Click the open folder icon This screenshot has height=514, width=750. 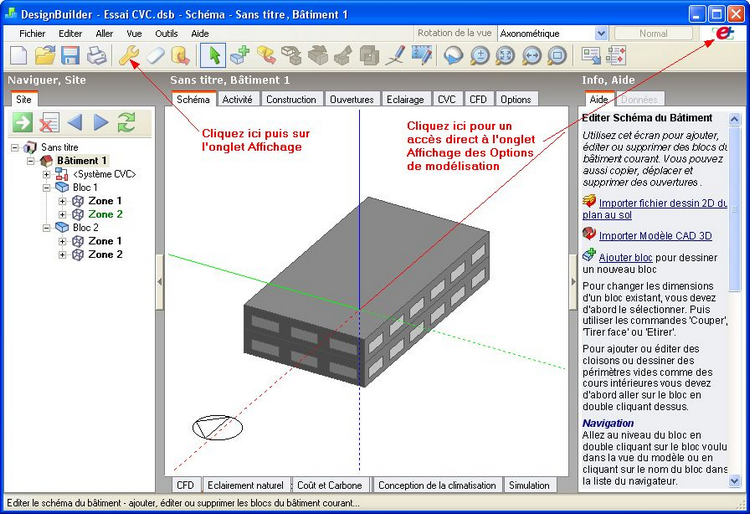pyautogui.click(x=45, y=56)
